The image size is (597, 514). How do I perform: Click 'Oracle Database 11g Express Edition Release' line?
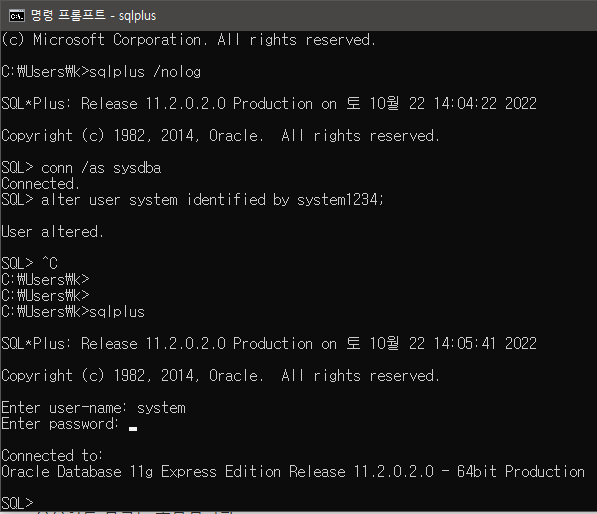pyautogui.click(x=293, y=472)
